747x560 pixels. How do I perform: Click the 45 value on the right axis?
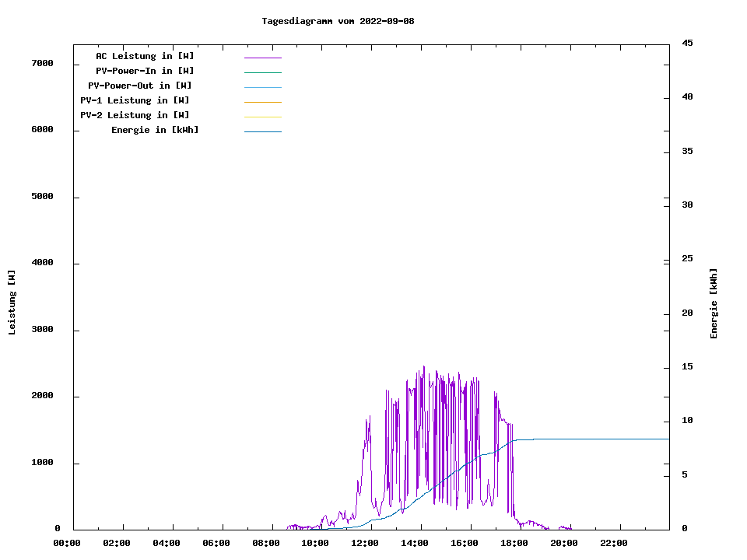(x=688, y=43)
